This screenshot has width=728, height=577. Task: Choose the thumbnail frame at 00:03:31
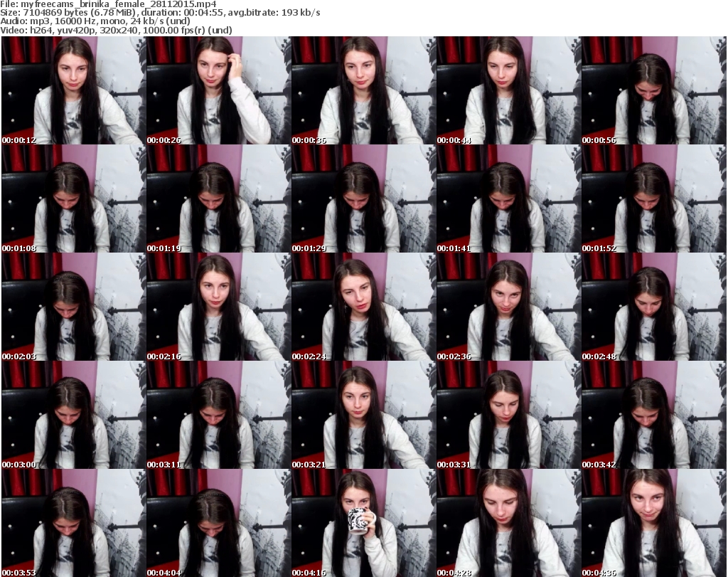[x=508, y=415]
